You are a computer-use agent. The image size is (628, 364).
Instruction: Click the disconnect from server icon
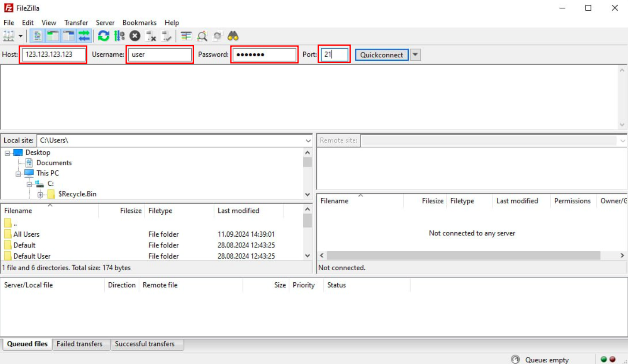coord(151,36)
